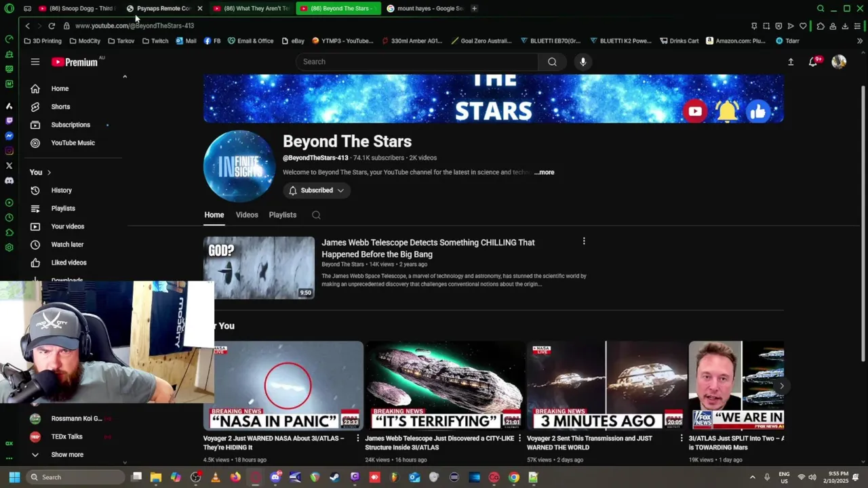Open options for the James Webb featured video
This screenshot has height=488, width=868.
(584, 241)
